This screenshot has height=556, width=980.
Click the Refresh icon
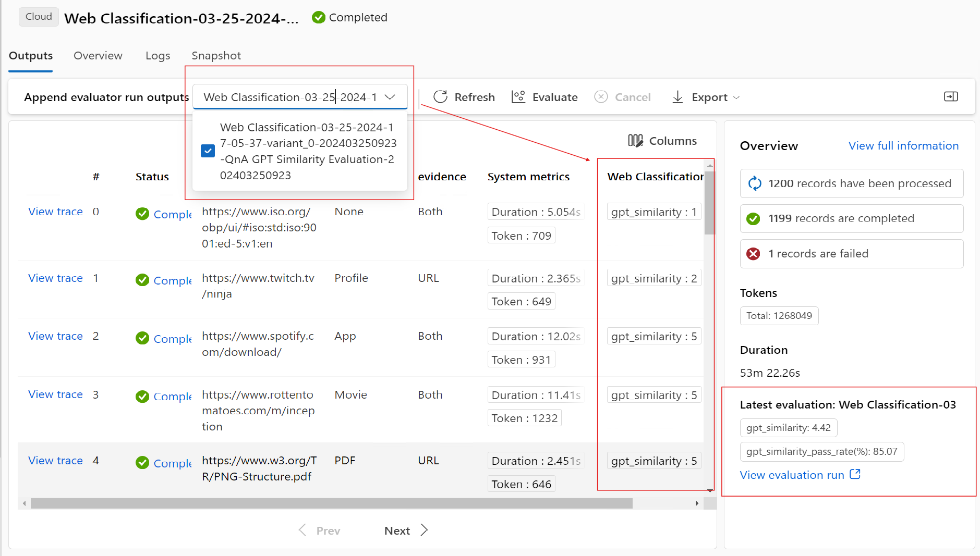click(441, 97)
